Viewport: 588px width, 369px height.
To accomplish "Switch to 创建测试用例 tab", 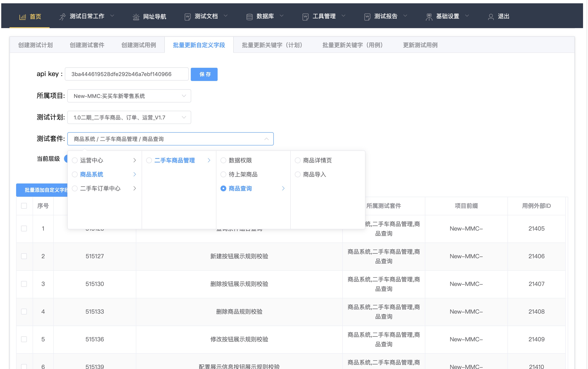I will click(x=139, y=45).
